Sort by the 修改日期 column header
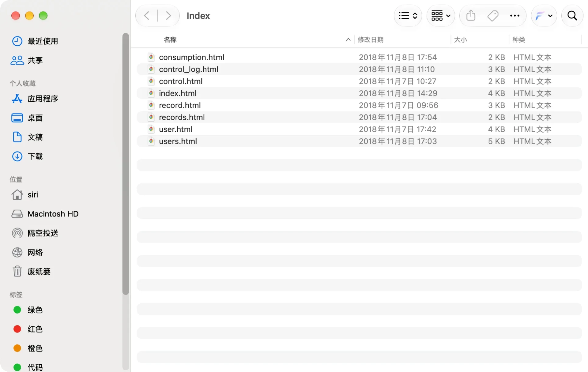Viewport: 588px width, 372px height. (371, 40)
